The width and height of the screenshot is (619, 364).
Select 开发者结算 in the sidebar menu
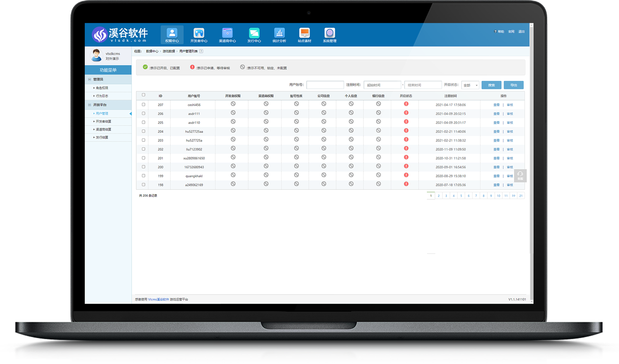pos(103,121)
